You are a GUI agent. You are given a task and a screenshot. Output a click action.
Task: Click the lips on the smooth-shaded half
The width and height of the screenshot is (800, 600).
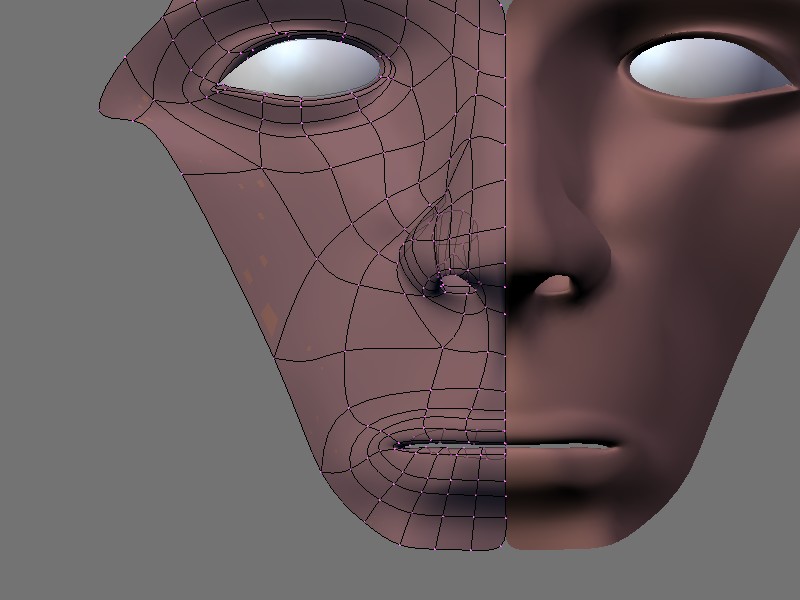[564, 447]
